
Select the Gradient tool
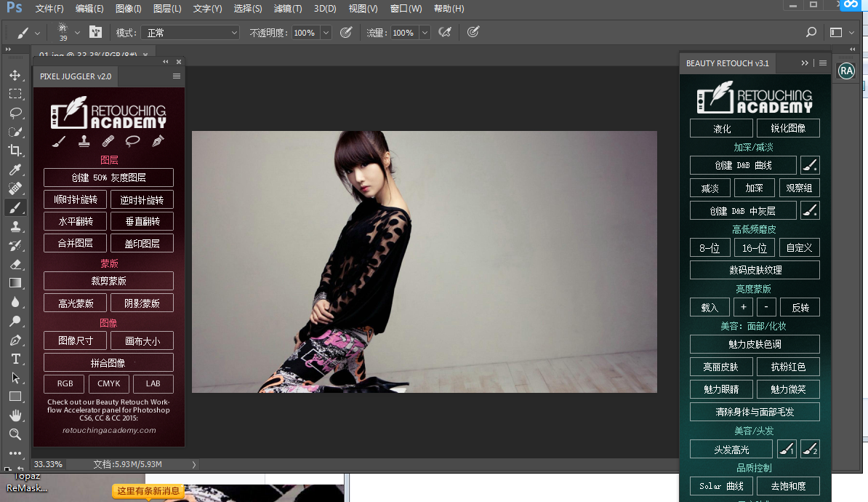tap(15, 283)
